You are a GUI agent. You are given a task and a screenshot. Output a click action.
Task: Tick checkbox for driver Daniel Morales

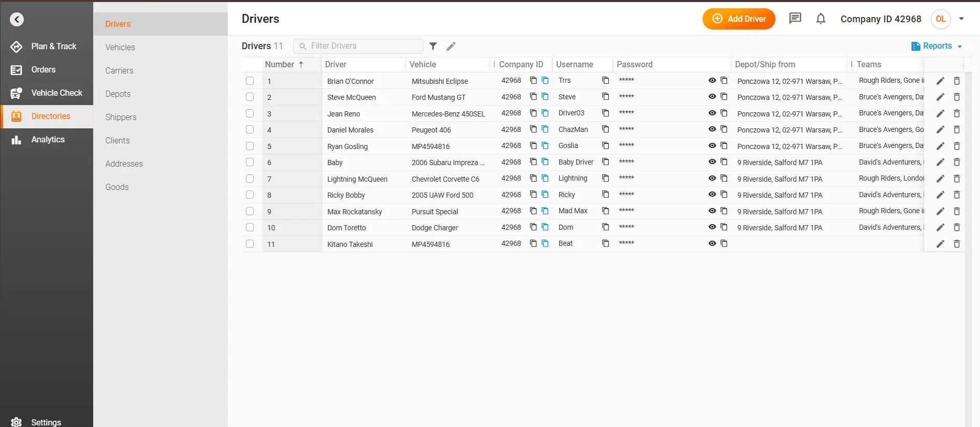click(250, 129)
